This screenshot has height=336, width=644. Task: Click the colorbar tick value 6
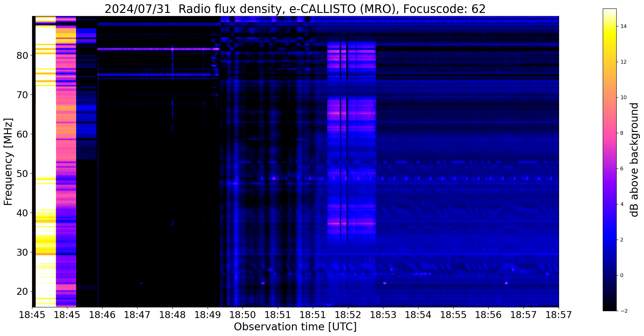pyautogui.click(x=621, y=169)
